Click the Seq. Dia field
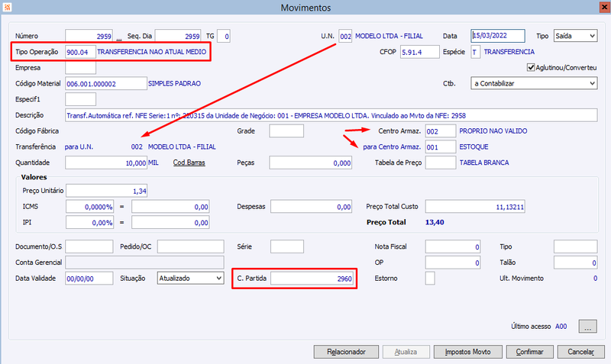This screenshot has width=611, height=364. [x=178, y=36]
